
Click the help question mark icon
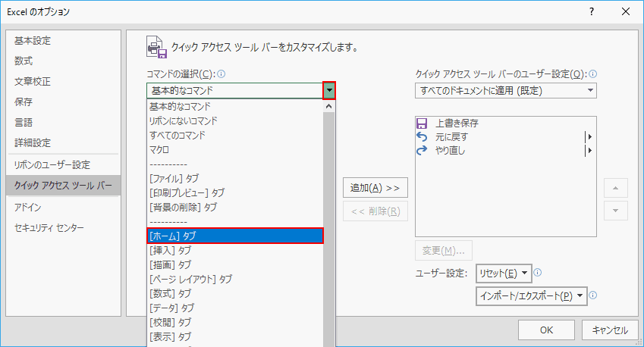coord(592,11)
